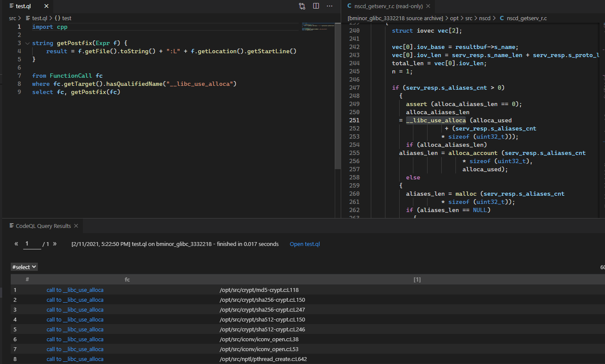Sort results by the fc column header
Screen dimensions: 605x364
(127, 279)
